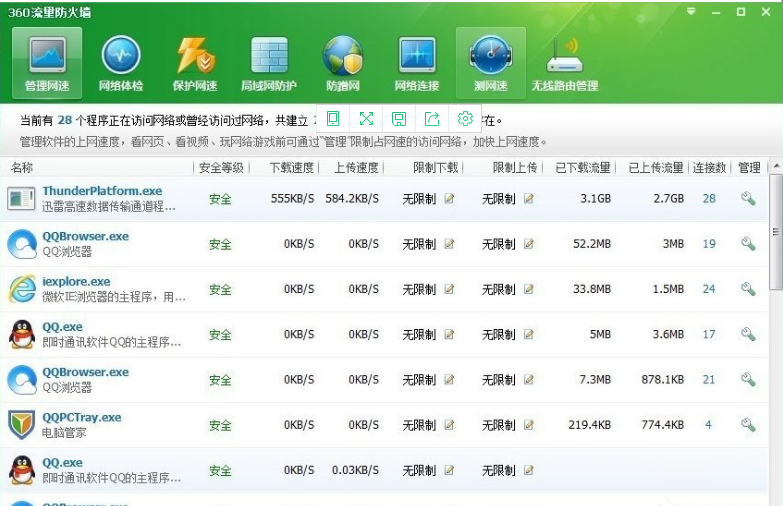Click the share icon in floating toolbar
Screen dimensions: 783x506
tap(432, 118)
